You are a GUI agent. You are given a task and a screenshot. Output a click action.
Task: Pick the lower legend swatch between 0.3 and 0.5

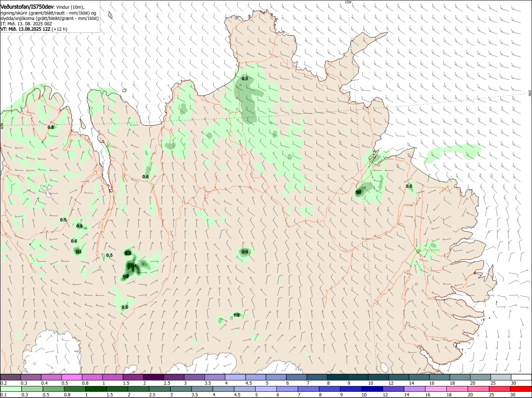(x=32, y=389)
